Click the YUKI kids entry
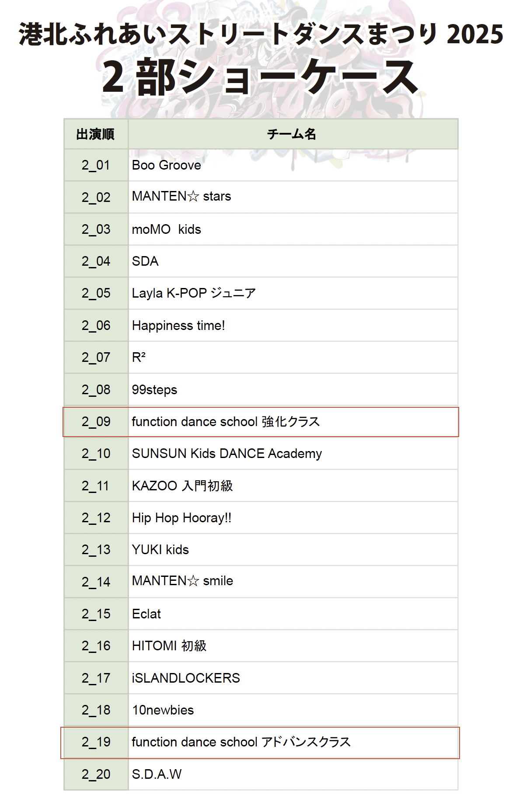Image resolution: width=523 pixels, height=812 pixels. (160, 550)
